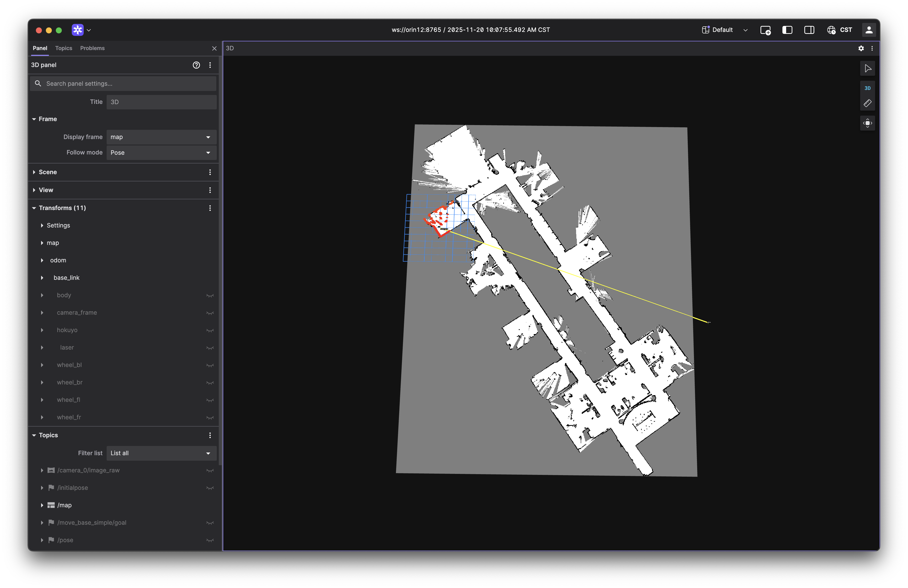908x588 pixels.
Task: Open the camera sync controls icon
Action: click(x=867, y=123)
